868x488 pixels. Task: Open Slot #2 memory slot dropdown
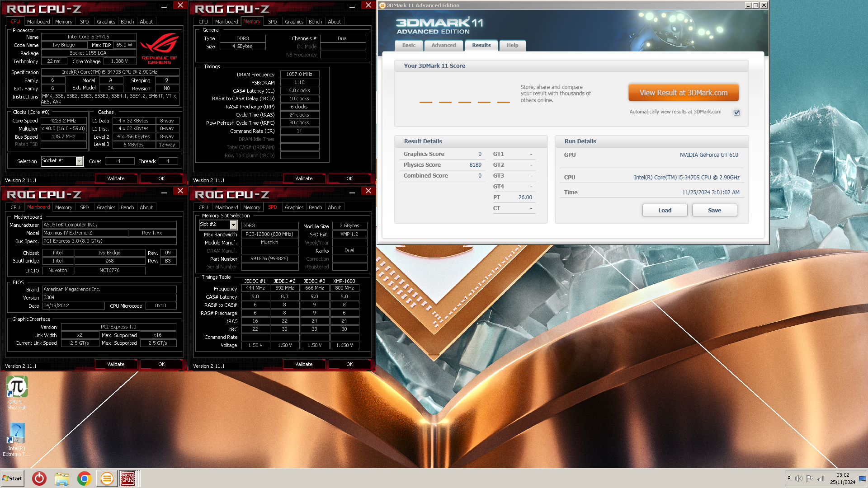pos(233,225)
